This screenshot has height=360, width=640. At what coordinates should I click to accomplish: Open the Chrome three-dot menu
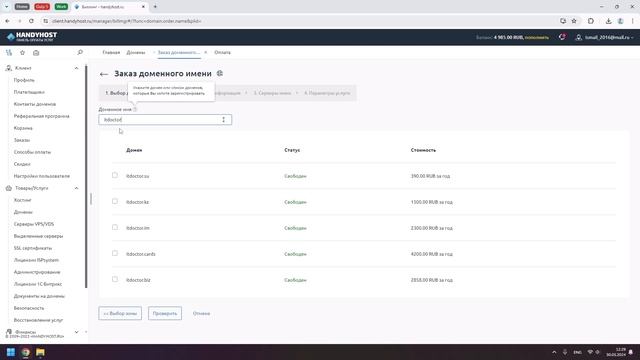[x=633, y=21]
